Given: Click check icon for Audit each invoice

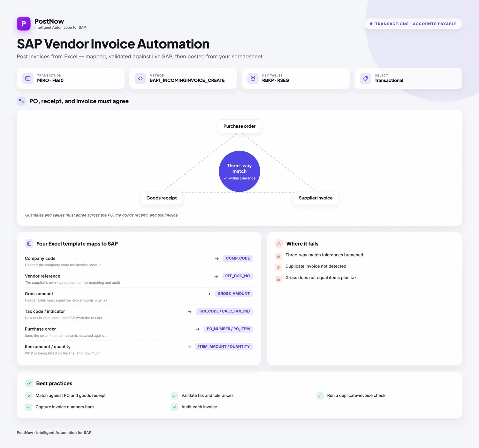Looking at the screenshot, I should [174, 407].
